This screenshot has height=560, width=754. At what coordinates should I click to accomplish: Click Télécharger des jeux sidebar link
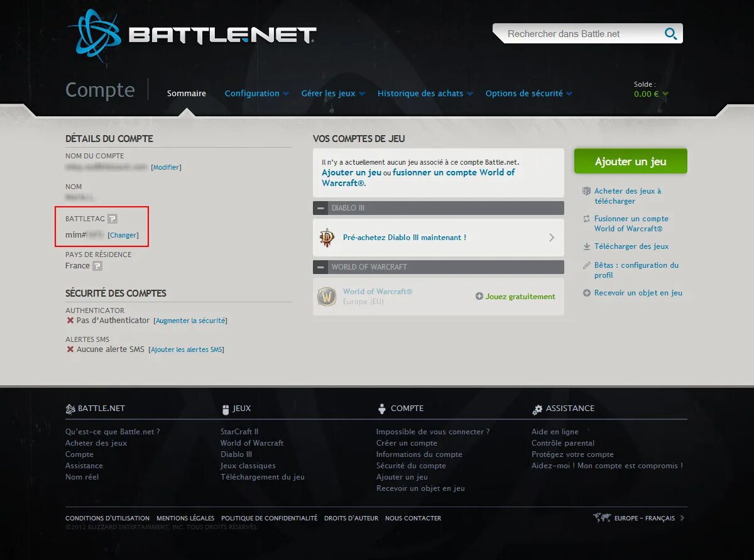pos(631,246)
